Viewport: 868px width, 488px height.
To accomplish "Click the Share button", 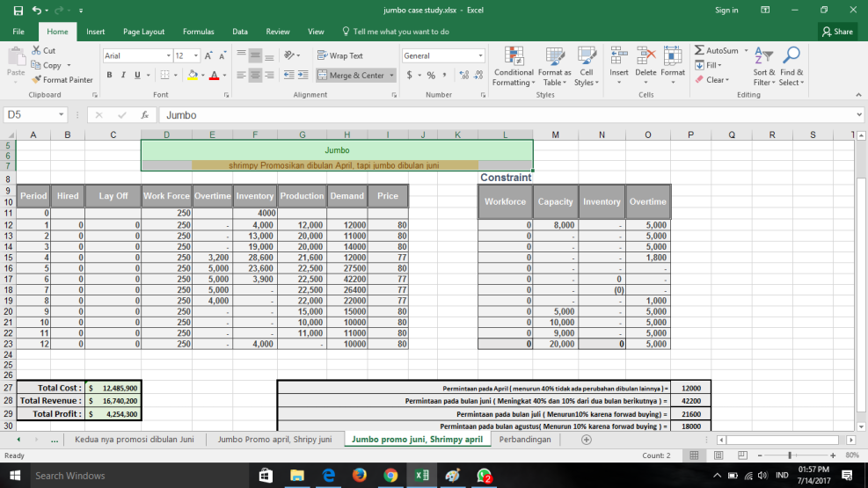I will click(836, 32).
